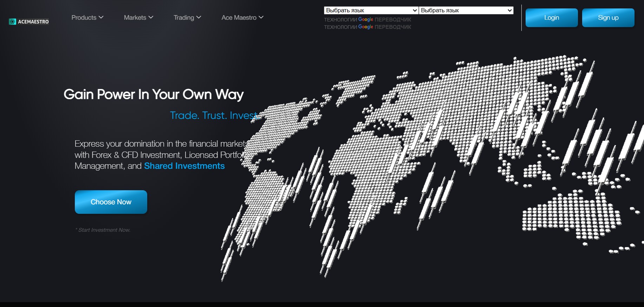Open the second Выбрать язык language dropdown
This screenshot has height=307, width=644.
coord(466,11)
